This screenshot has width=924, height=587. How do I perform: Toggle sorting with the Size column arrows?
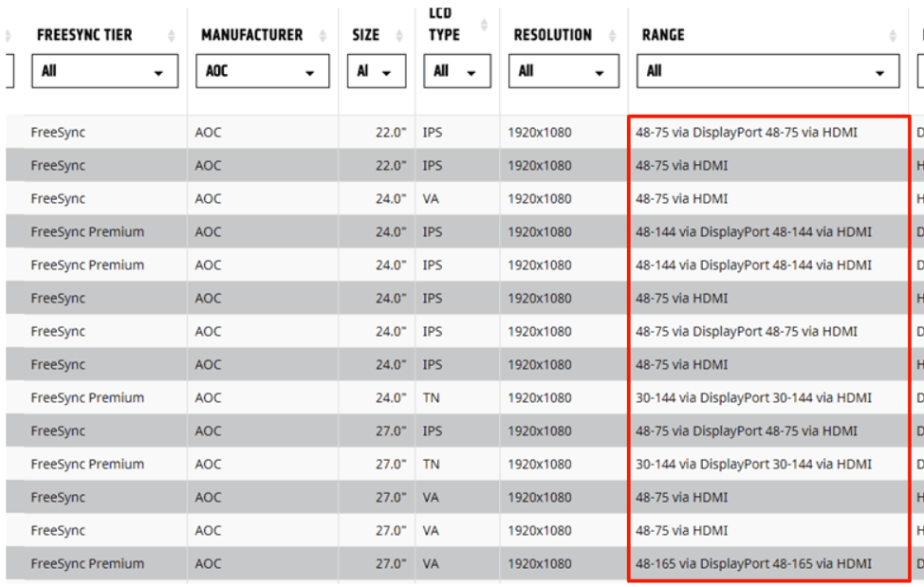399,36
